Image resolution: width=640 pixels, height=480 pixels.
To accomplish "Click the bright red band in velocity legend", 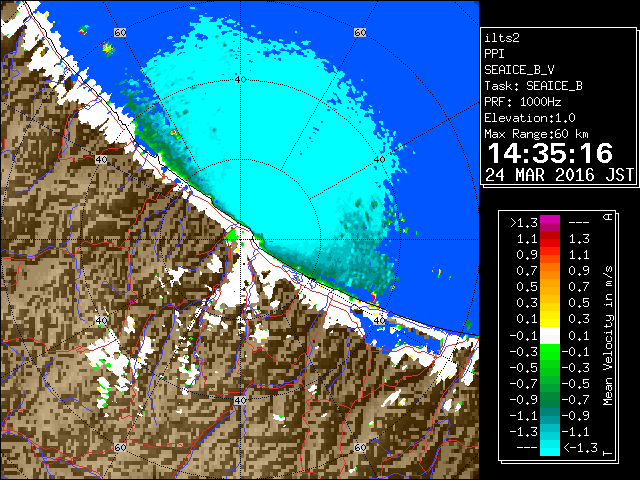I will point(550,239).
